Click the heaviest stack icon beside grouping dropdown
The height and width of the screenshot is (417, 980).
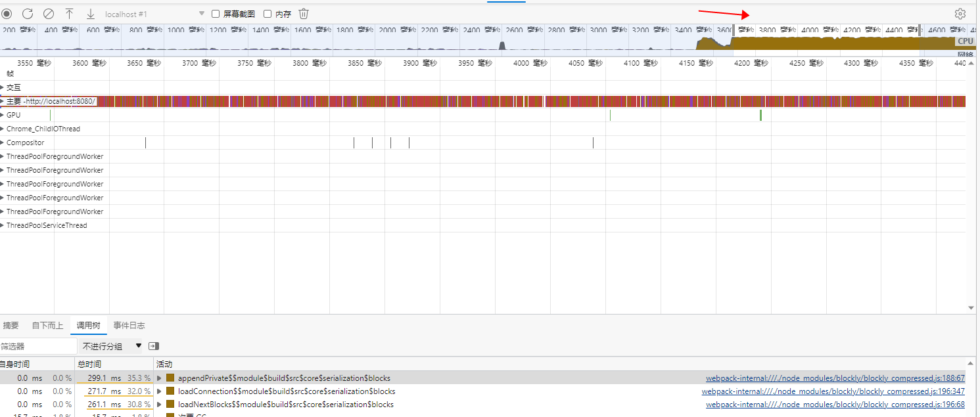pyautogui.click(x=155, y=346)
